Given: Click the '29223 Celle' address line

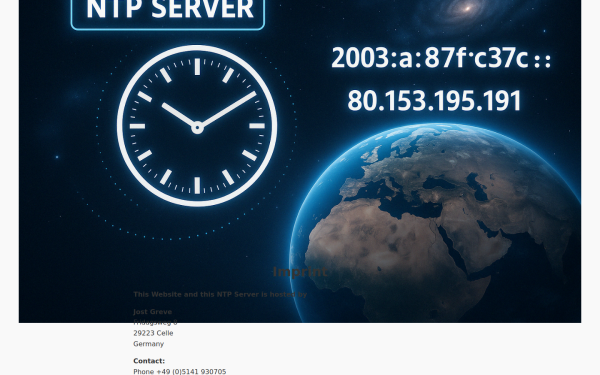Looking at the screenshot, I should click(153, 333).
